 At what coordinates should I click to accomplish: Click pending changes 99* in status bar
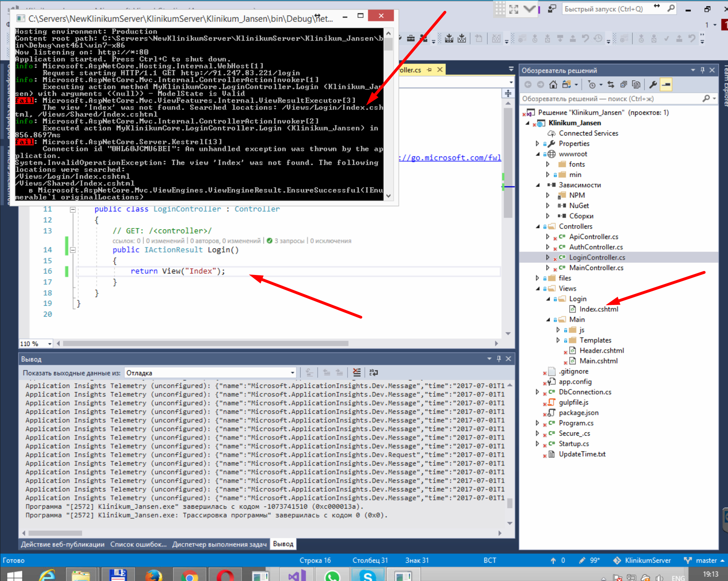pyautogui.click(x=590, y=560)
